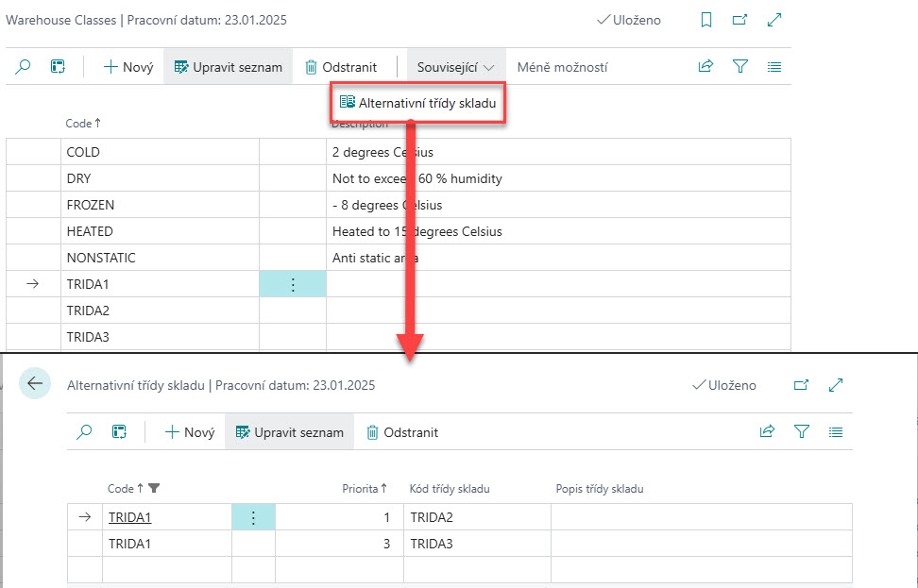Toggle Upravit seznam in Alternativní třídy toolbar
This screenshot has width=918, height=588.
(x=290, y=432)
